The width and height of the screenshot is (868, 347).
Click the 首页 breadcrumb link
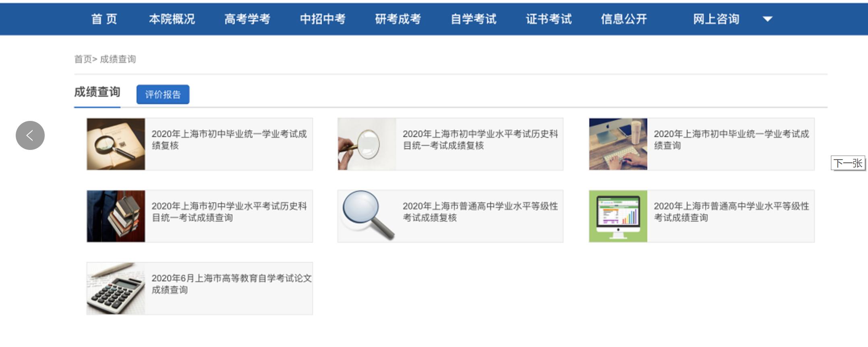tap(83, 59)
